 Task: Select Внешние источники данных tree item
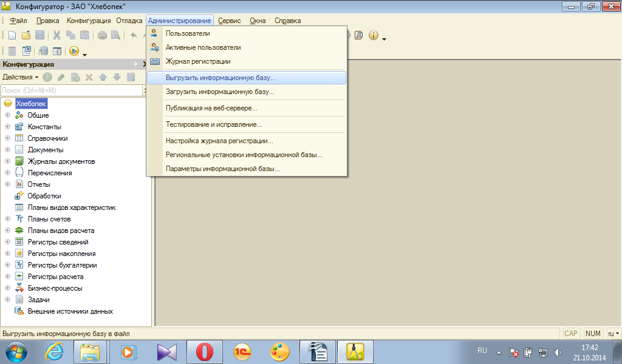[70, 311]
